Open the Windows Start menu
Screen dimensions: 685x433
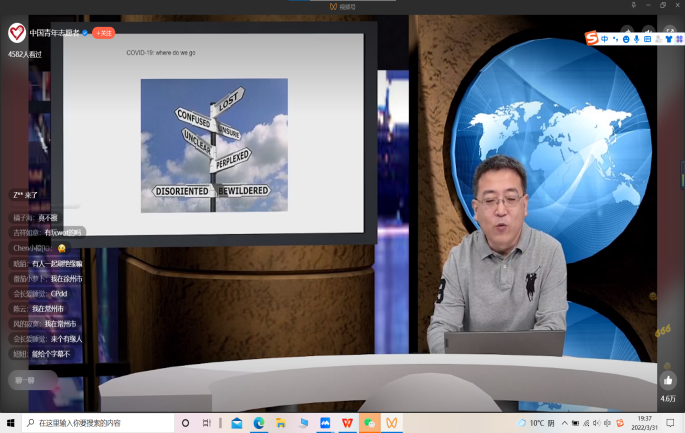coord(11,423)
